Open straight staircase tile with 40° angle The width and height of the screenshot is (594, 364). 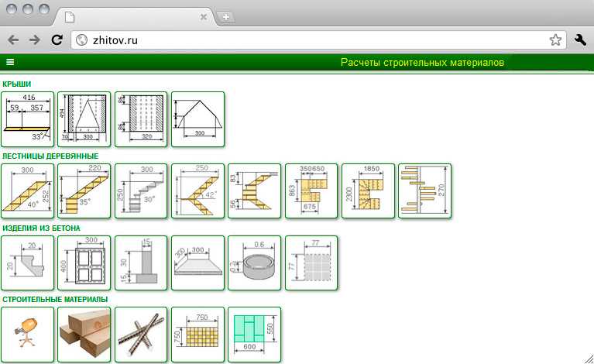click(x=28, y=191)
